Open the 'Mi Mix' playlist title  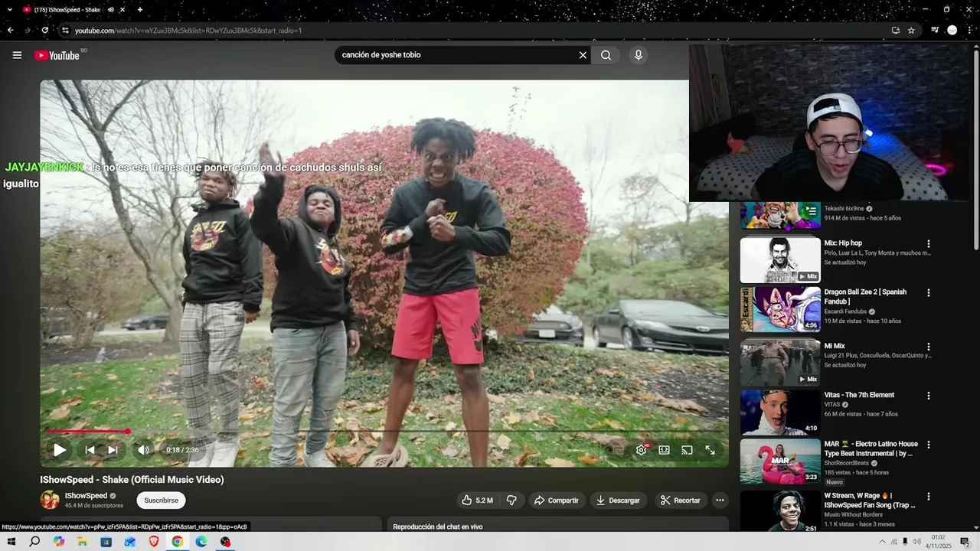tap(835, 346)
